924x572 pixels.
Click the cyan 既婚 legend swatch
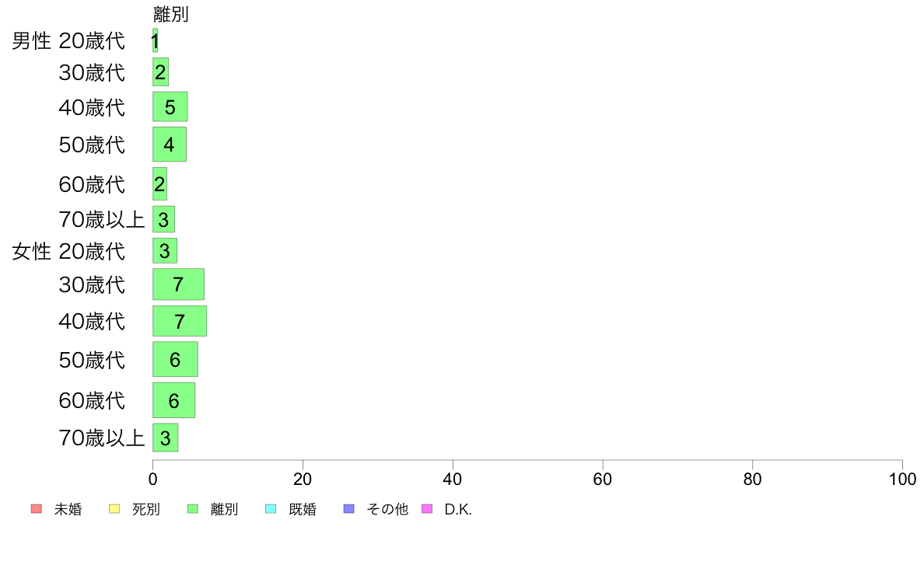[271, 509]
